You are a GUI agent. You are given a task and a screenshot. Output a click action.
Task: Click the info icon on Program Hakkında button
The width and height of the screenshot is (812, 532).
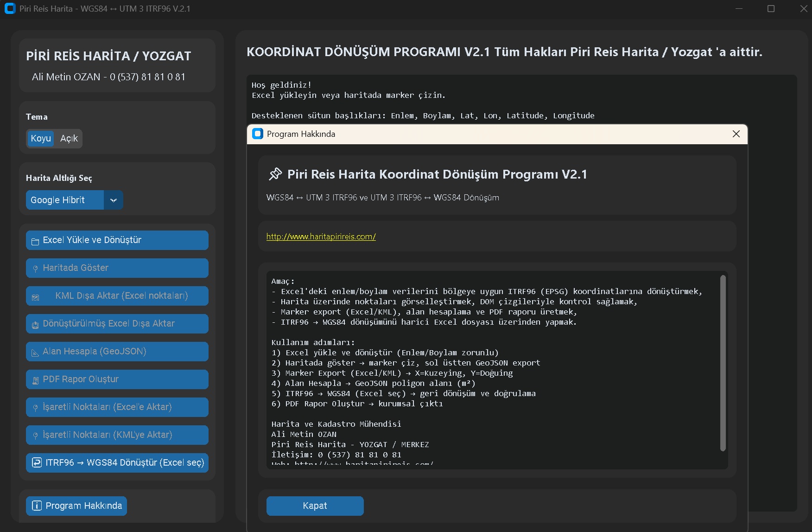pyautogui.click(x=37, y=506)
